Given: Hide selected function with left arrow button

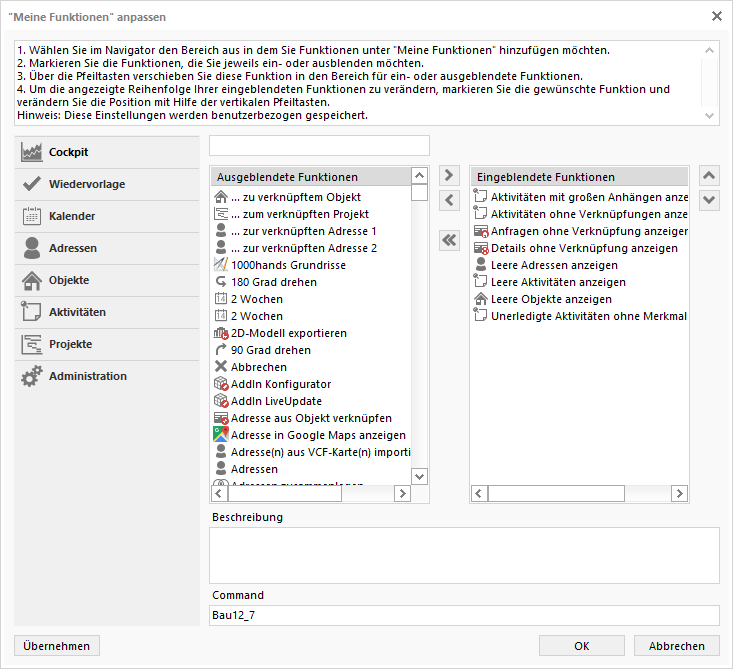Looking at the screenshot, I should [449, 201].
